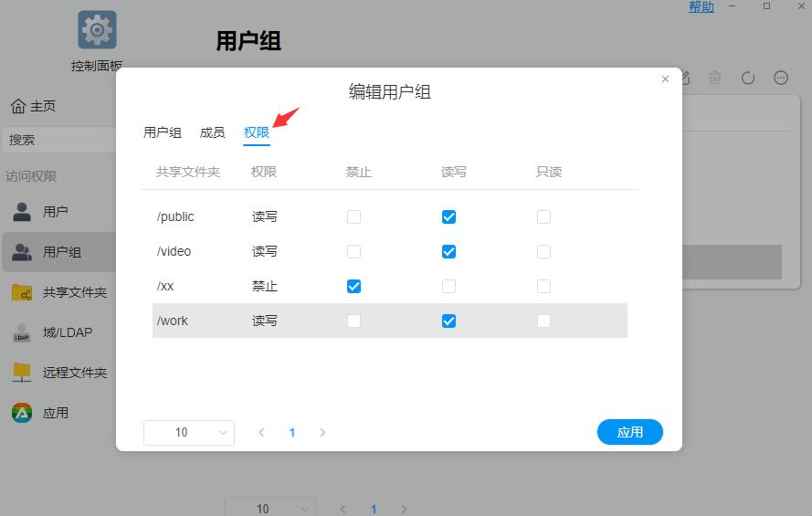Click the next page arrow in the background list
This screenshot has width=812, height=516.
coord(404,510)
